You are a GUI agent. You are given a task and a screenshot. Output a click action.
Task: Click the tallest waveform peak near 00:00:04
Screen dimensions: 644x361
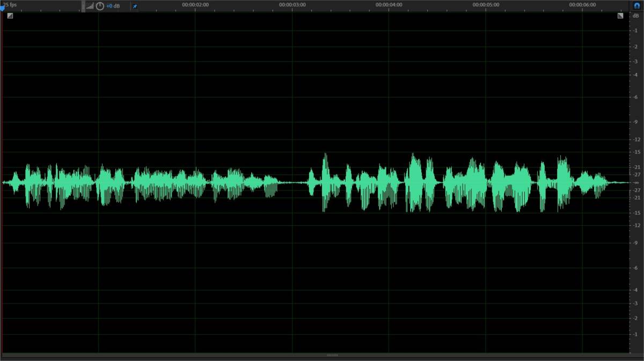click(413, 156)
